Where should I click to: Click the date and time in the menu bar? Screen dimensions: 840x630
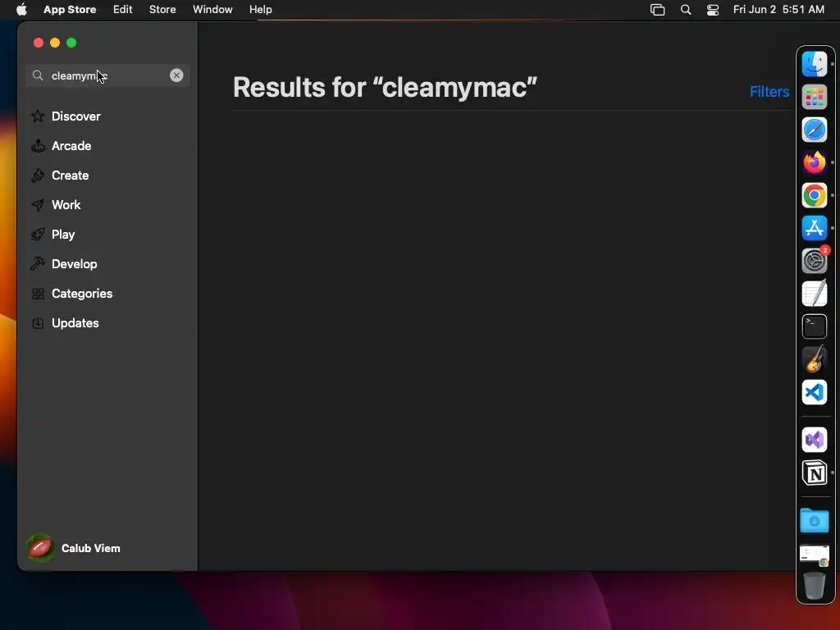778,10
